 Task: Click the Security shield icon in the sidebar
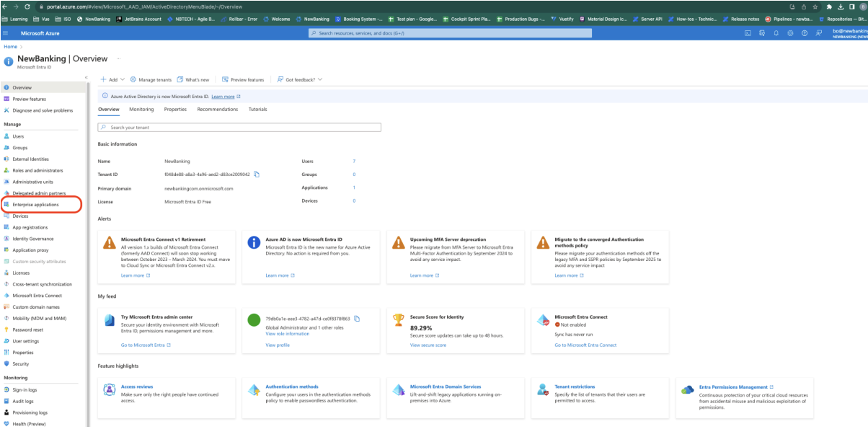[x=6, y=364]
